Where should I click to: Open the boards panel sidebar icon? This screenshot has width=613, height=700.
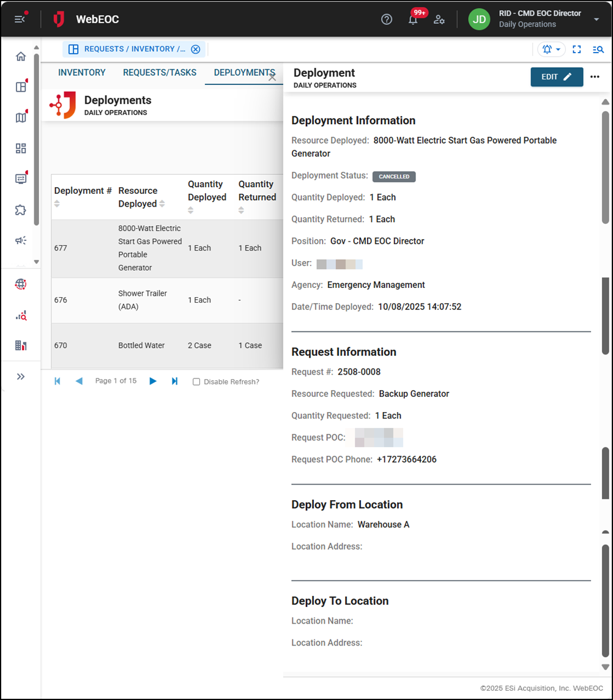pyautogui.click(x=21, y=87)
